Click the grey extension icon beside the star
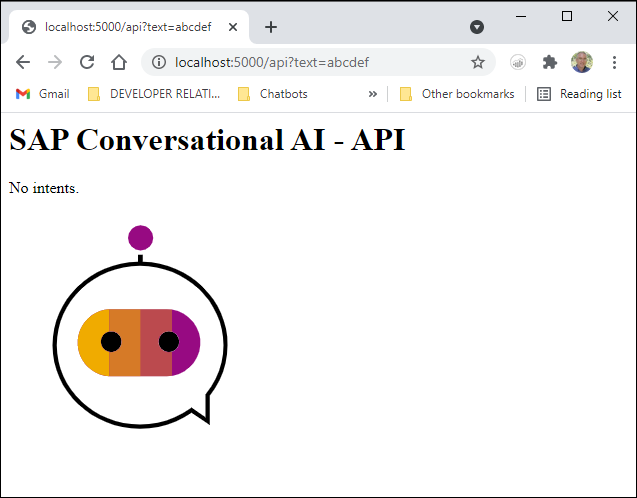The height and width of the screenshot is (498, 637). pos(518,62)
